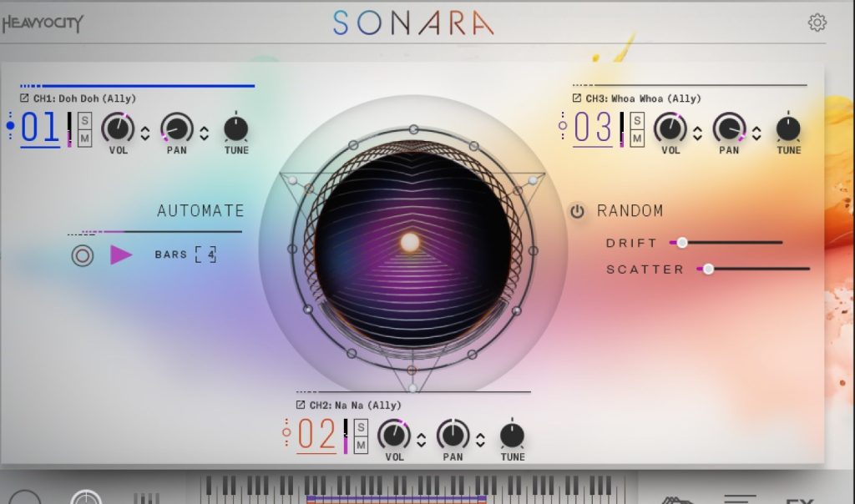Select the channel 01 number label
The height and width of the screenshot is (504, 855).
click(x=39, y=129)
